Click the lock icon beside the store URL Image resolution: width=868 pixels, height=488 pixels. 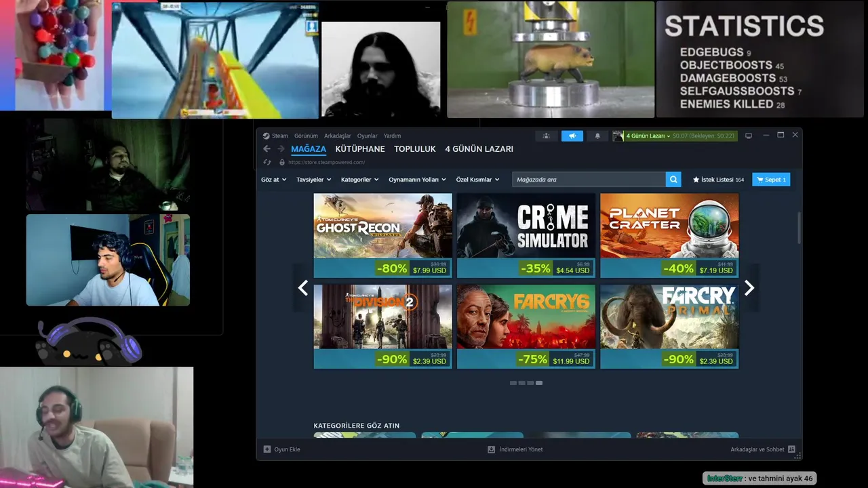(x=281, y=162)
